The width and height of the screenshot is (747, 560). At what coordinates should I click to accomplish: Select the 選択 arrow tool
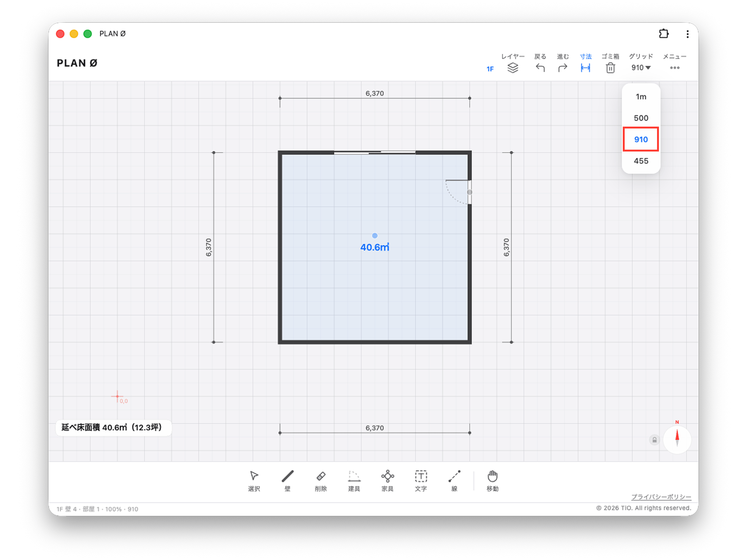(x=254, y=481)
